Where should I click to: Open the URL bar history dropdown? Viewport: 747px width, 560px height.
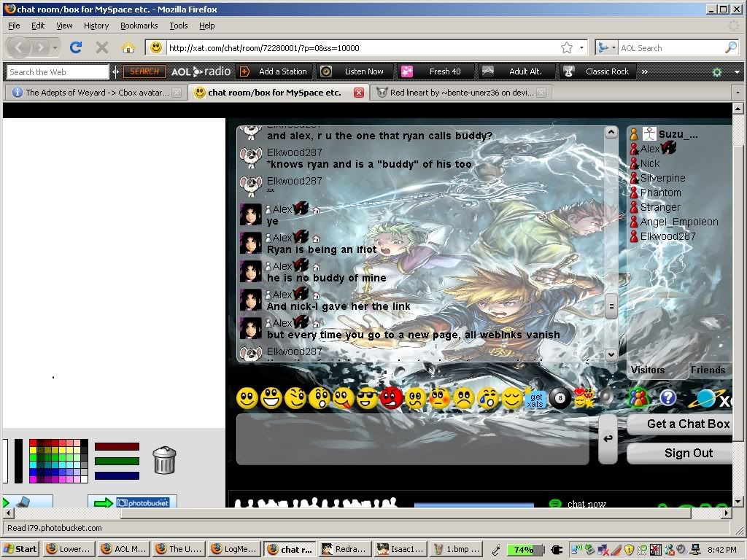tap(582, 47)
